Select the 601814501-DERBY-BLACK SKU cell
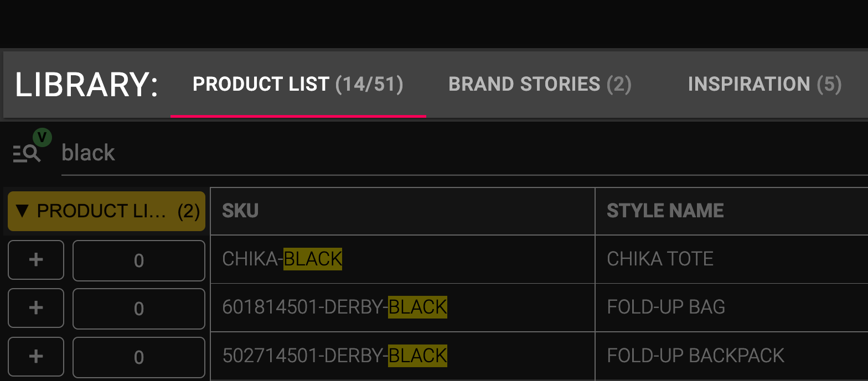Viewport: 868px width, 381px height. coord(403,307)
